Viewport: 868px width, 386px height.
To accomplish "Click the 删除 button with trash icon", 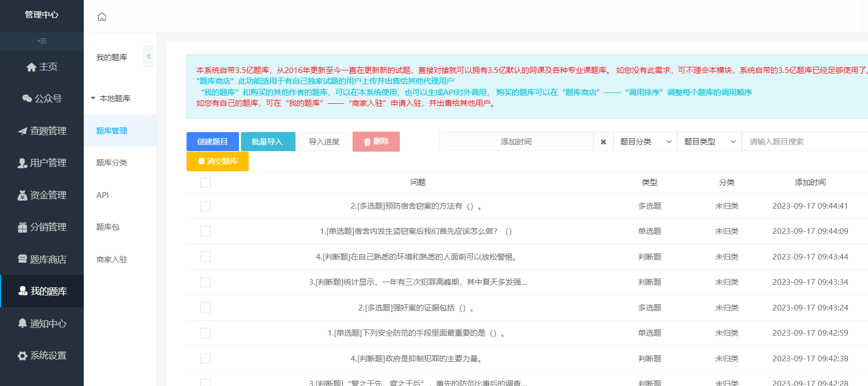I will [376, 141].
